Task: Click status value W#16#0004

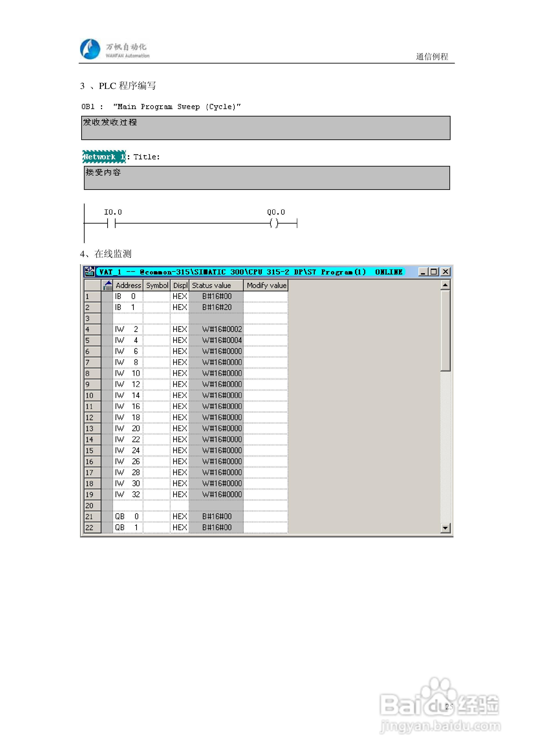Action: 216,341
